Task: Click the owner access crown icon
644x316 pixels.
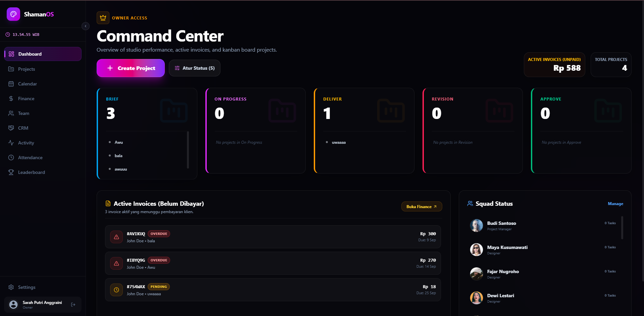Action: [103, 18]
